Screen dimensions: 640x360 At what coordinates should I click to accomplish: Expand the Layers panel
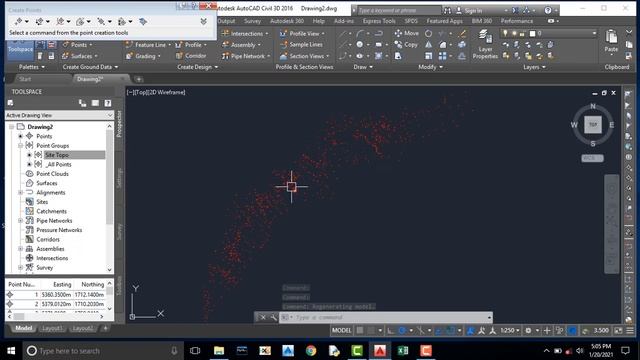(x=534, y=67)
